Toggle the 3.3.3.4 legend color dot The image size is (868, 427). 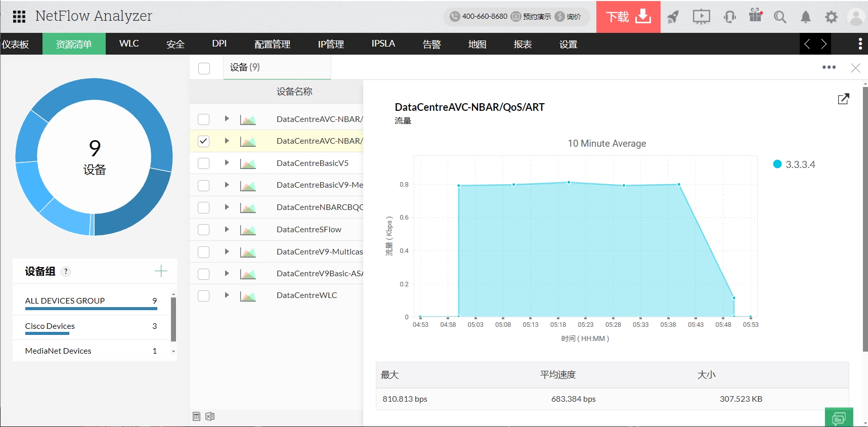[x=777, y=164]
